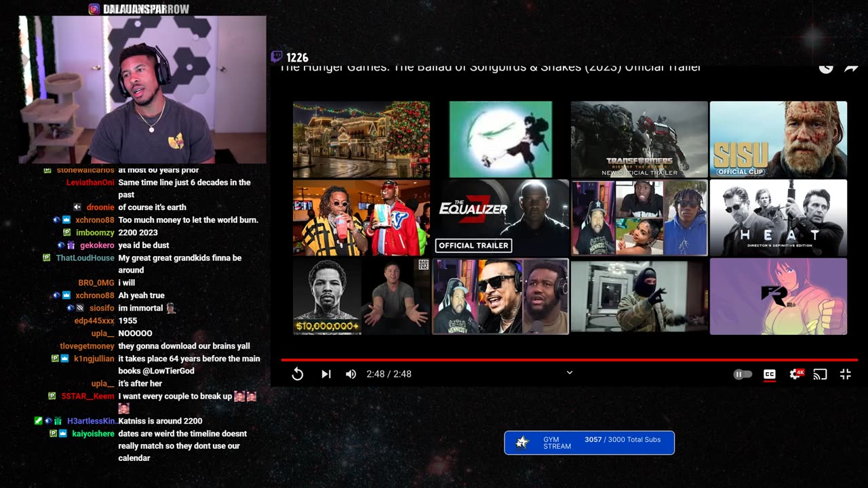Open the player settings gear
868x488 pixels.
[795, 374]
